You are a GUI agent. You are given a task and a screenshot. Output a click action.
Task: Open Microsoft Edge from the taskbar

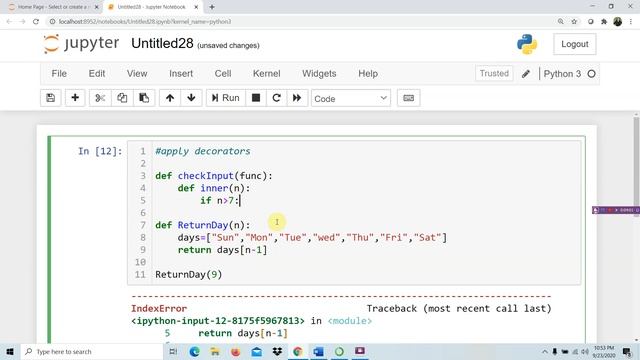pos(194,351)
